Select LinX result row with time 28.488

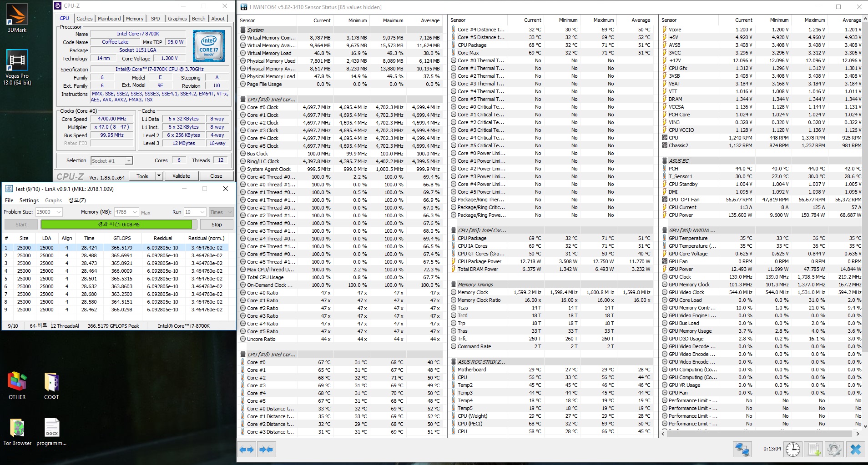(116, 255)
